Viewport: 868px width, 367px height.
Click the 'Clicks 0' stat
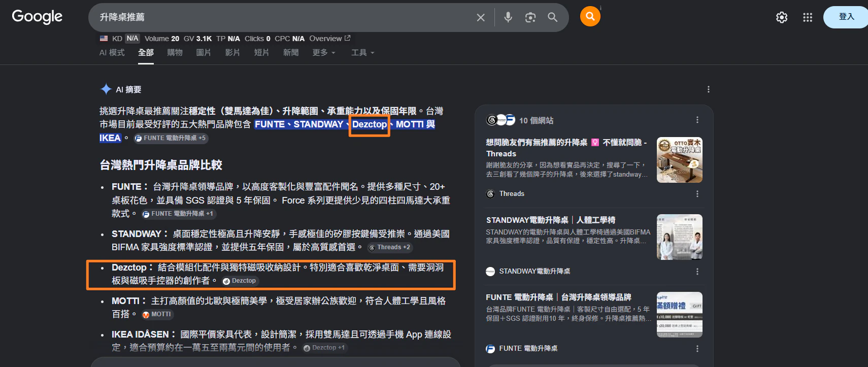[257, 39]
